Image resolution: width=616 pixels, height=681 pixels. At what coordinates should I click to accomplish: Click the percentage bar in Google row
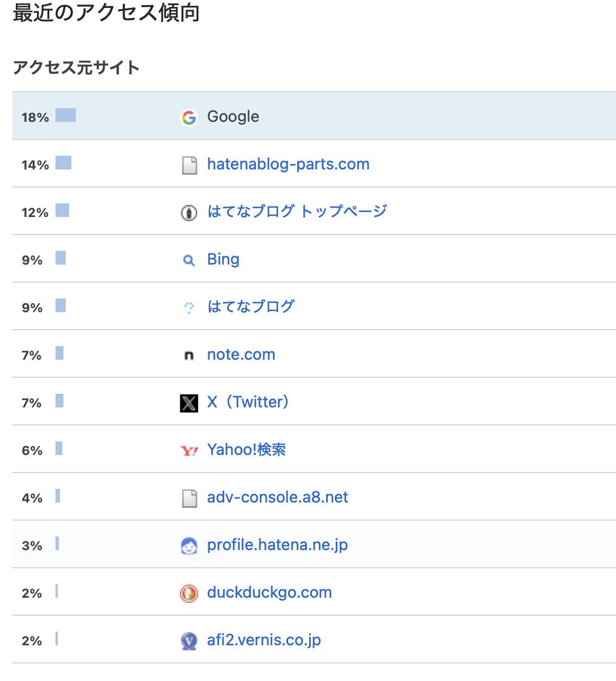pos(66,115)
